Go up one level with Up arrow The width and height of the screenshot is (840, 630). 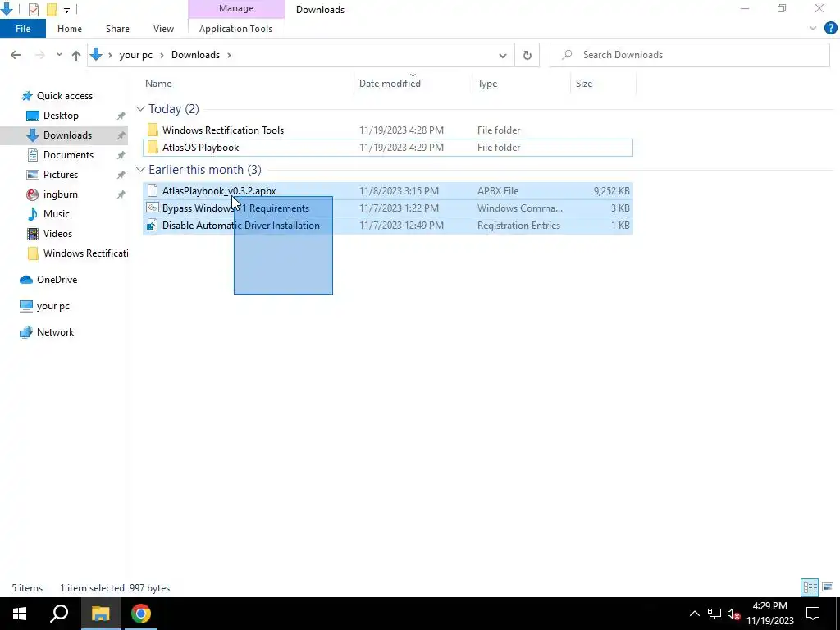(x=76, y=55)
